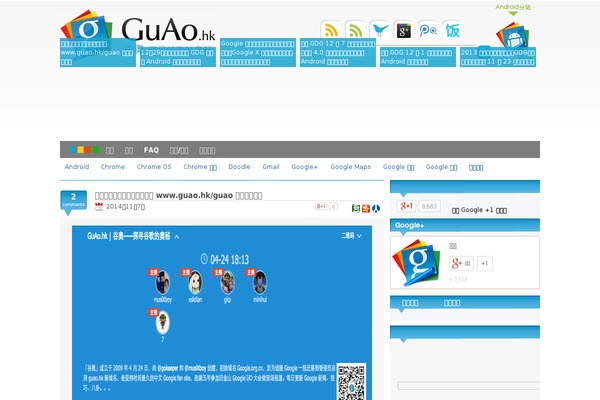Open the orange RSS feed icon
The image size is (600, 400).
click(x=331, y=30)
